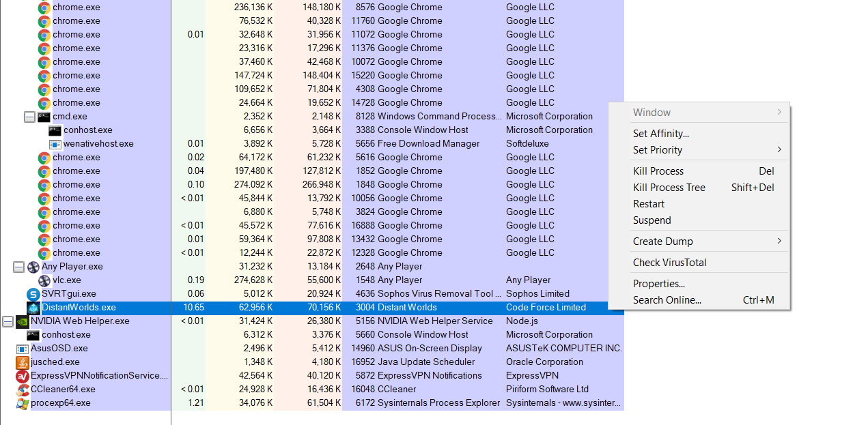
Task: Click the Chrome icon for PID 8576
Action: pyautogui.click(x=44, y=8)
